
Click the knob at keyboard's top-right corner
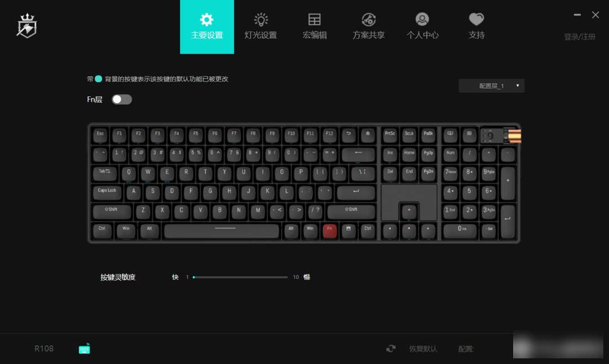tap(513, 136)
